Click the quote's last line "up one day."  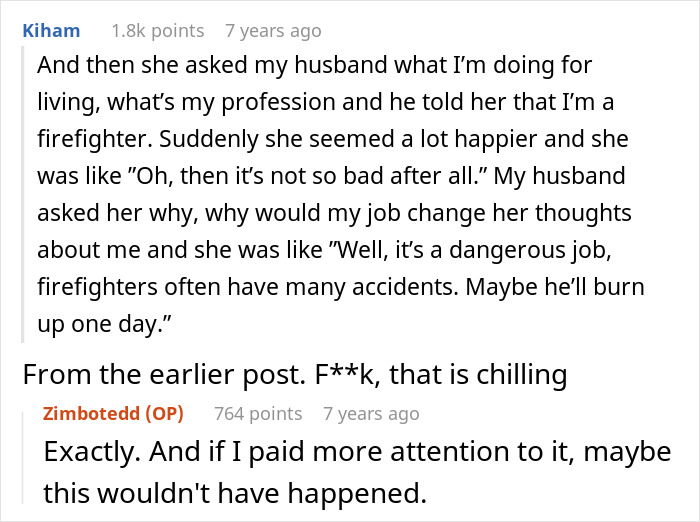(100, 323)
